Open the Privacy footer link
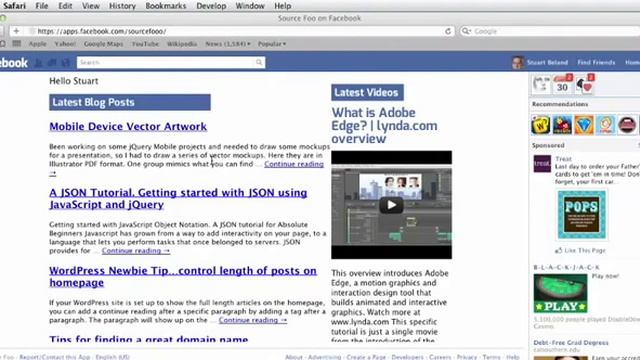 pos(467,357)
